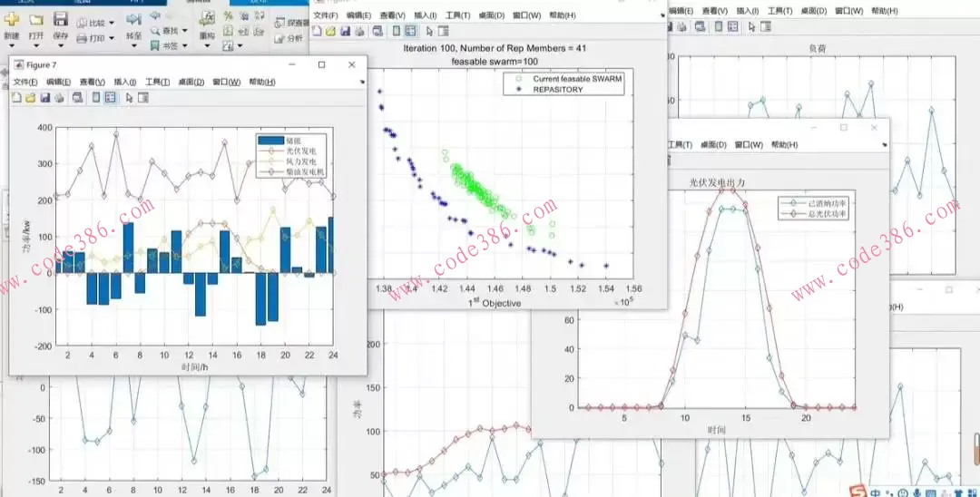Open Property Inspector icon in Figure 7 toolbar
The height and width of the screenshot is (497, 980).
pyautogui.click(x=142, y=97)
